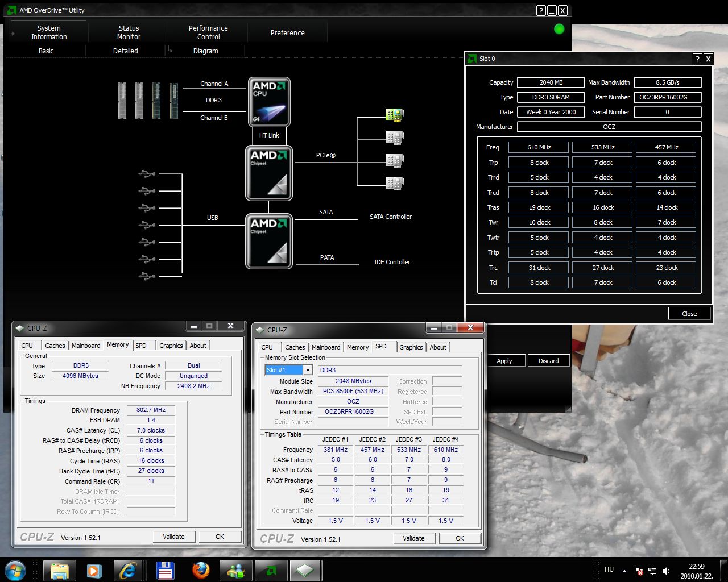Open Firefox from the taskbar
The image size is (728, 582).
pos(201,570)
